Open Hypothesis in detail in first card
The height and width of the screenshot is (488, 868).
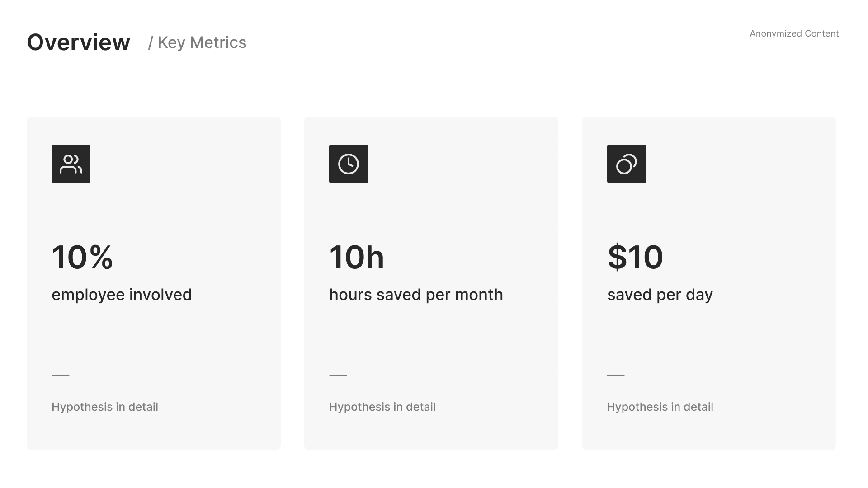[105, 407]
